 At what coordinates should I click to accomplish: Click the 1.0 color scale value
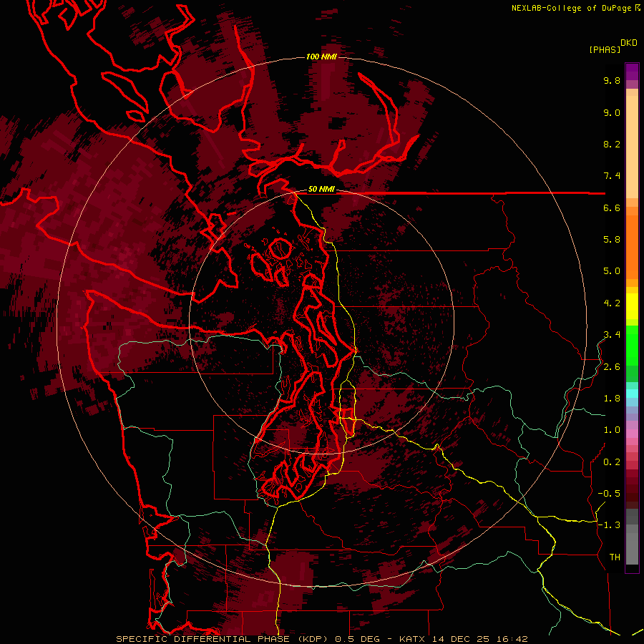612,430
